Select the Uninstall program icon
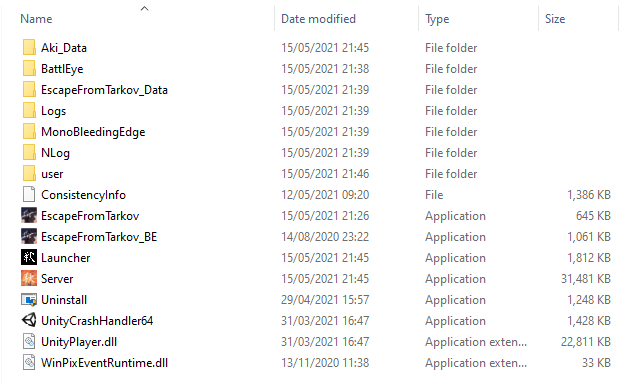The image size is (632, 383). [x=29, y=300]
